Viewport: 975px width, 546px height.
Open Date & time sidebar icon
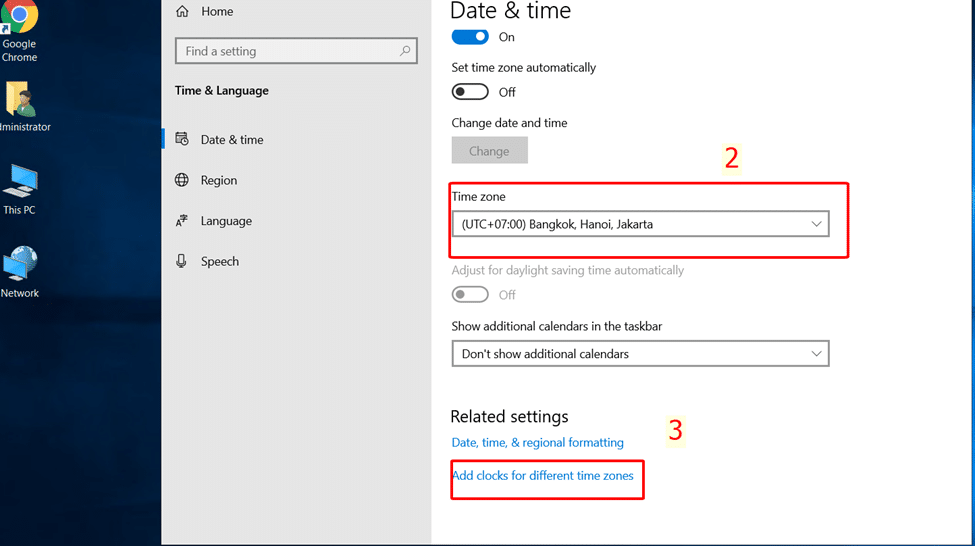point(182,140)
